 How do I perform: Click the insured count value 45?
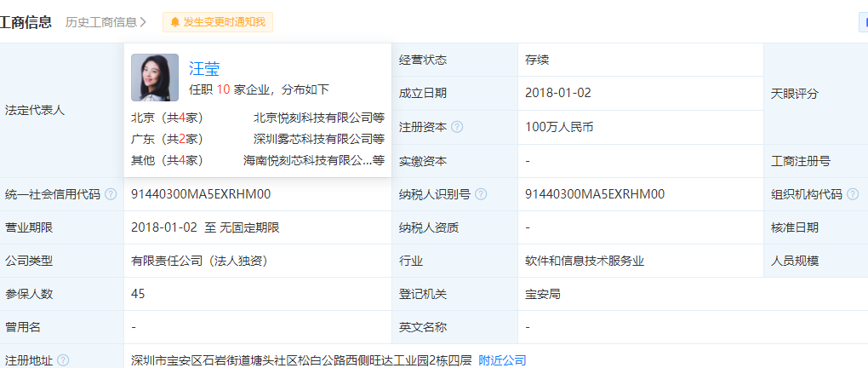click(139, 294)
